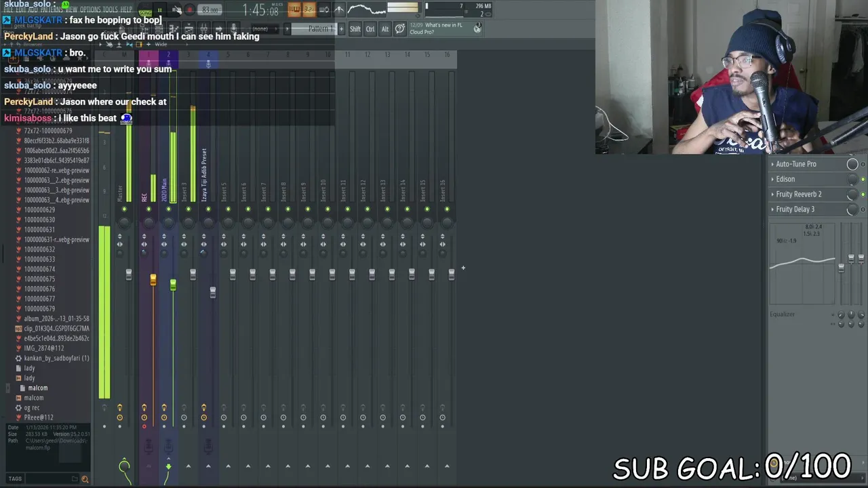Disable Fruity Reeverb 2 with its green LED
Image resolution: width=868 pixels, height=488 pixels.
[863, 194]
